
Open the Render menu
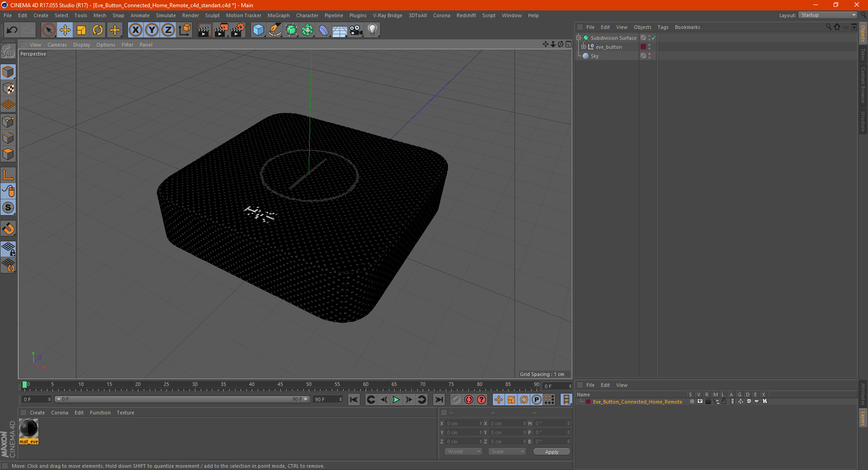coord(190,15)
